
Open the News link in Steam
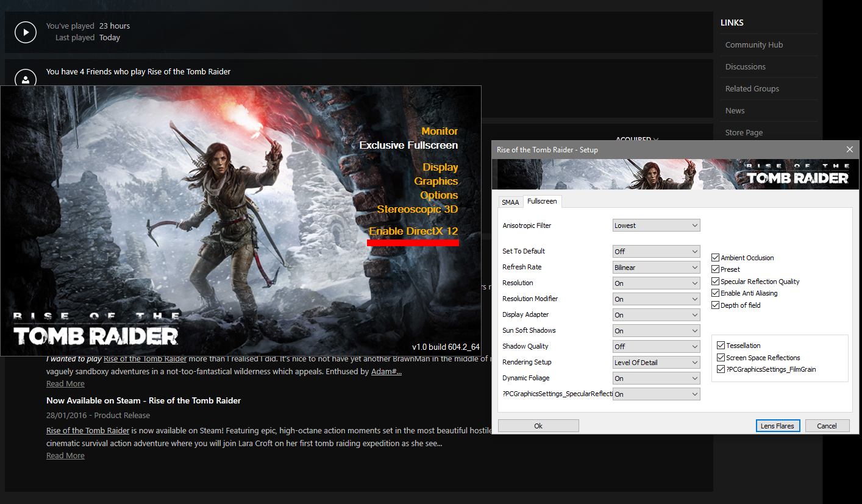[735, 110]
